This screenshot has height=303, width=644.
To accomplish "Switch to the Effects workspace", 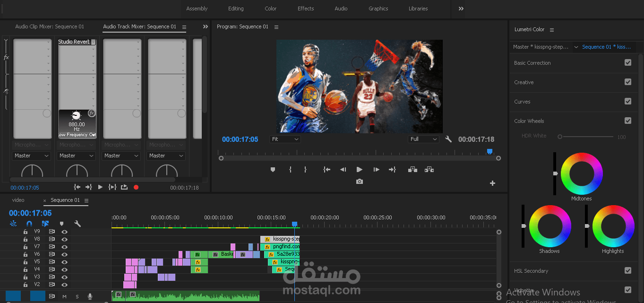I will [305, 9].
